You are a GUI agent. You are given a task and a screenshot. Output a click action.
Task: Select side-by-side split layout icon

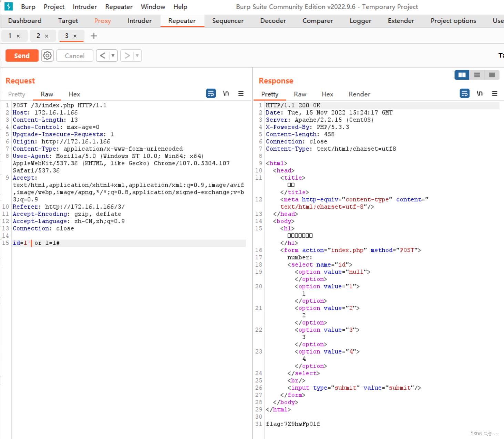coord(462,75)
